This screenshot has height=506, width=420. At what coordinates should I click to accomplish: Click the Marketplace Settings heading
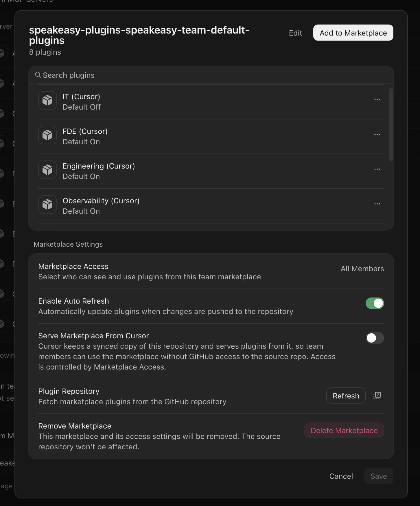click(x=68, y=244)
